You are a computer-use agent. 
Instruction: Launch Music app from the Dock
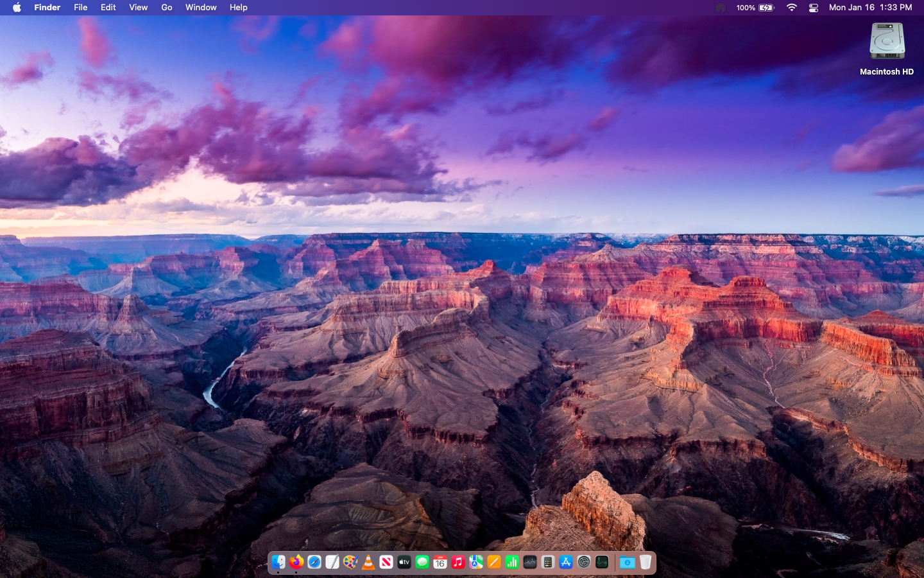[458, 562]
